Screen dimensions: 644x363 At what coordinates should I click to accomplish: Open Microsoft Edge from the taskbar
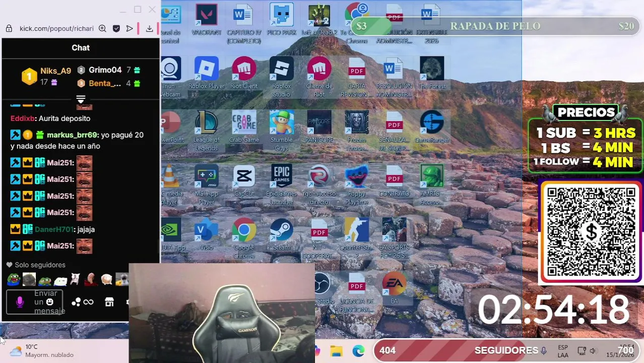pyautogui.click(x=358, y=351)
